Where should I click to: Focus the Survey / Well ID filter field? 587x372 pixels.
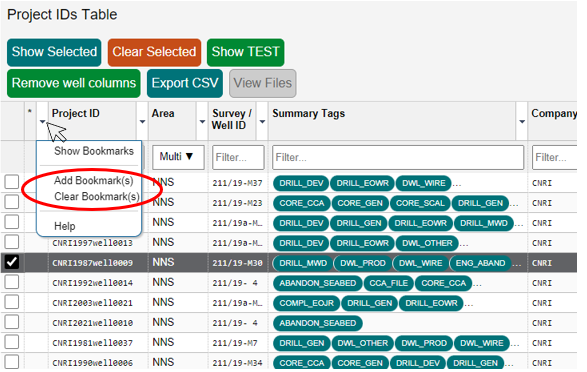[x=238, y=157]
